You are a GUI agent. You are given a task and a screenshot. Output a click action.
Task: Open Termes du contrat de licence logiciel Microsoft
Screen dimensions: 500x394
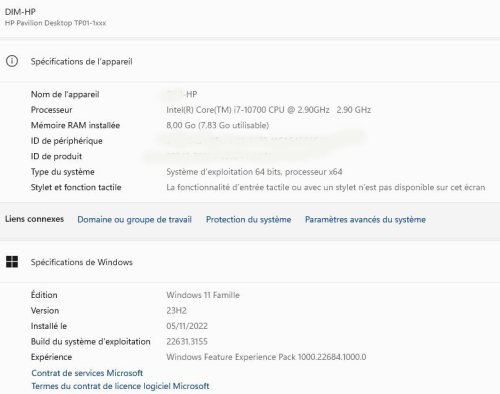pyautogui.click(x=120, y=386)
